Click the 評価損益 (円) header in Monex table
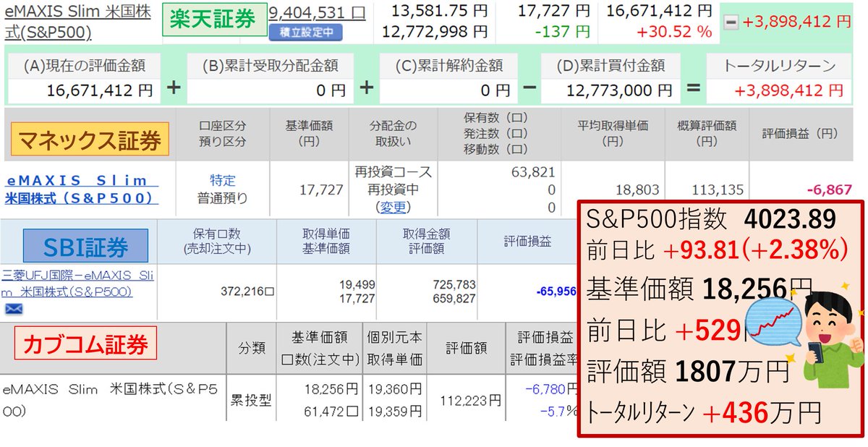 (800, 133)
